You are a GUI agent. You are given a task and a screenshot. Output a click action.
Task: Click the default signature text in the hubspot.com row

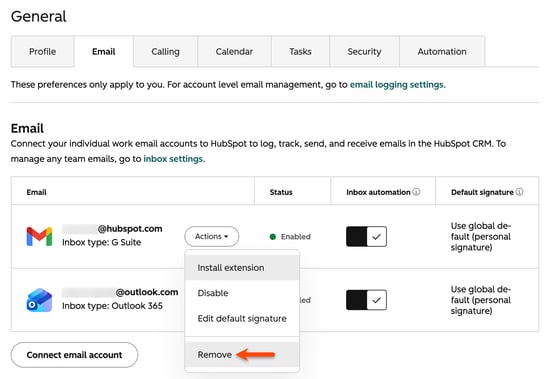pyautogui.click(x=481, y=237)
